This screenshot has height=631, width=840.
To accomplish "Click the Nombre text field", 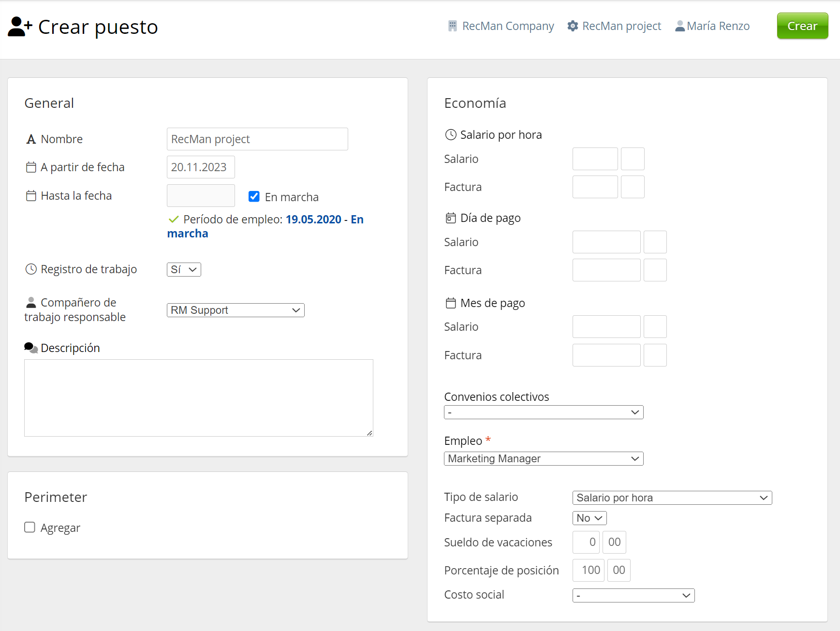I will tap(257, 139).
